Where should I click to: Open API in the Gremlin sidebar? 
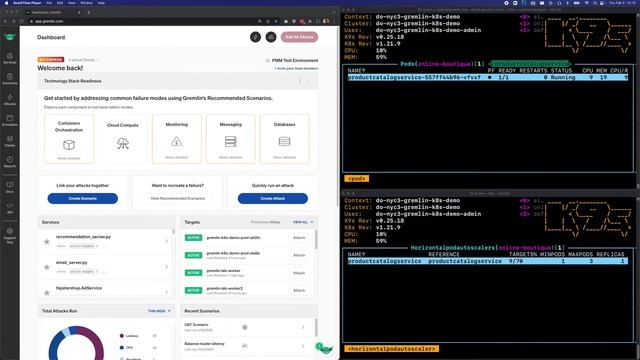point(10,208)
